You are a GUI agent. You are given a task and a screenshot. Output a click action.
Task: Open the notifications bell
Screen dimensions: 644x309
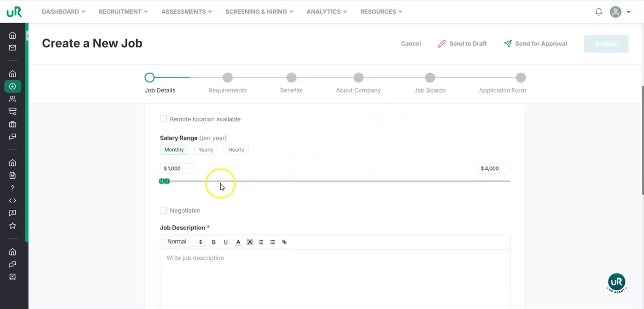click(x=599, y=12)
